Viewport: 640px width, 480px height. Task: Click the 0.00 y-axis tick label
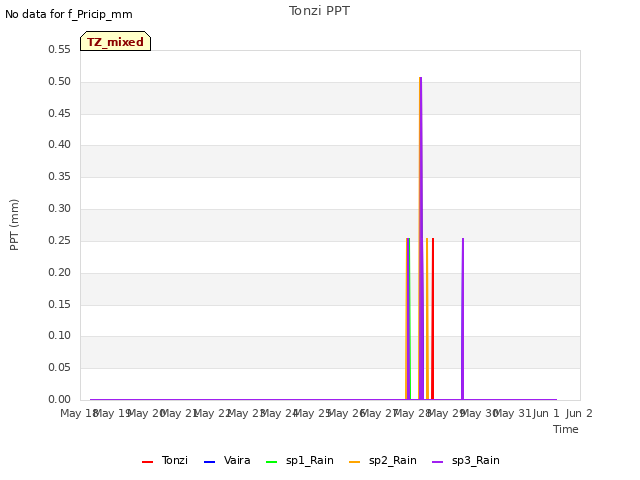click(60, 399)
